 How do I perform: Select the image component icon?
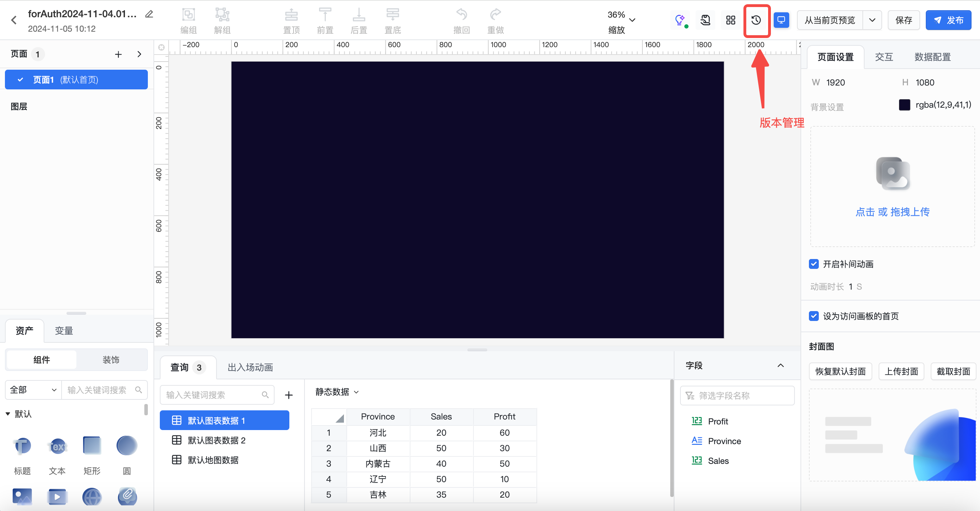23,497
